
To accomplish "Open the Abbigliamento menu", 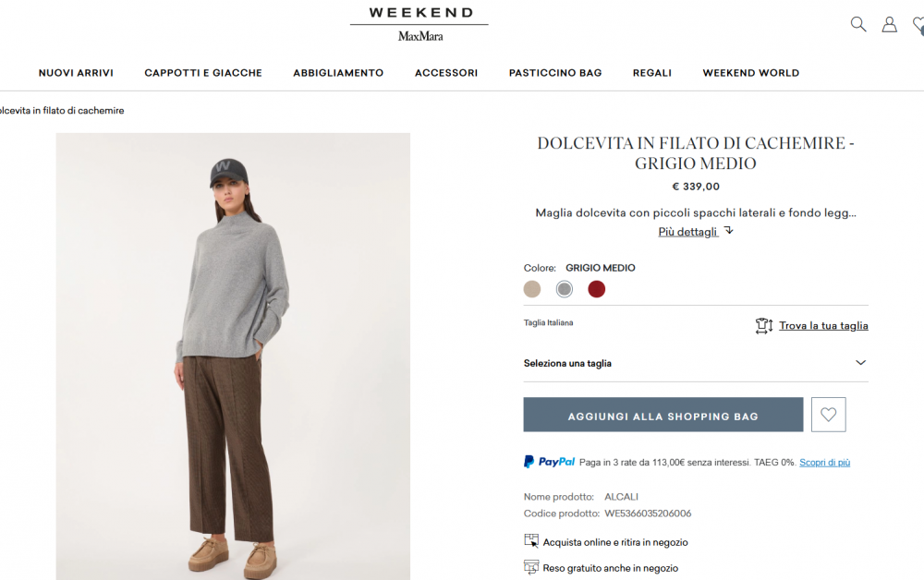I will pyautogui.click(x=338, y=73).
